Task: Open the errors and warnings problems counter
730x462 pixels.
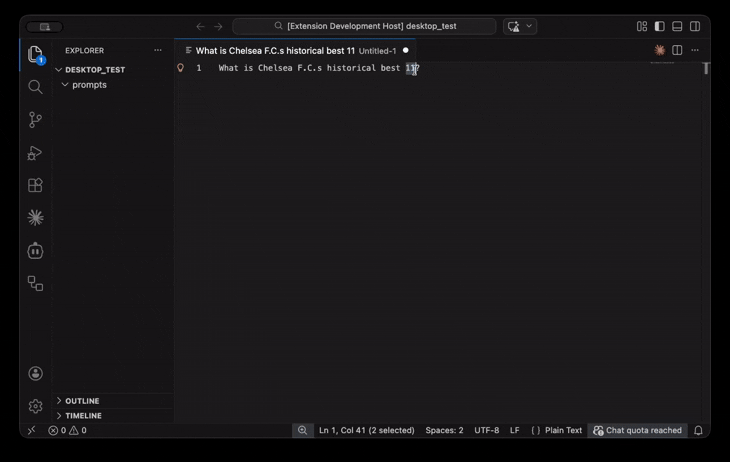Action: click(x=68, y=430)
